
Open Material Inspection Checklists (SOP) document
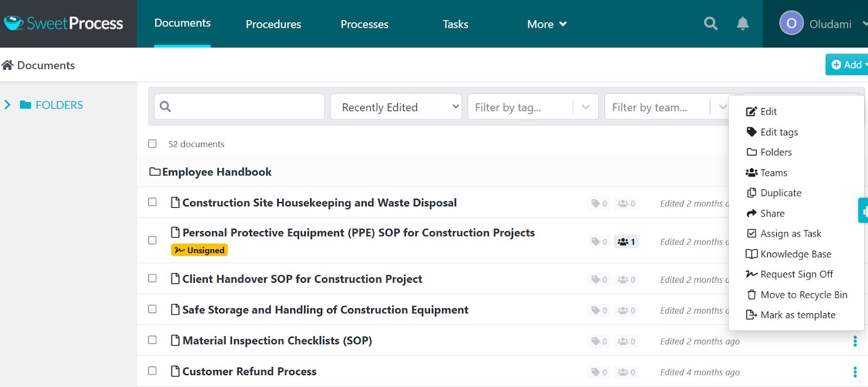point(277,340)
